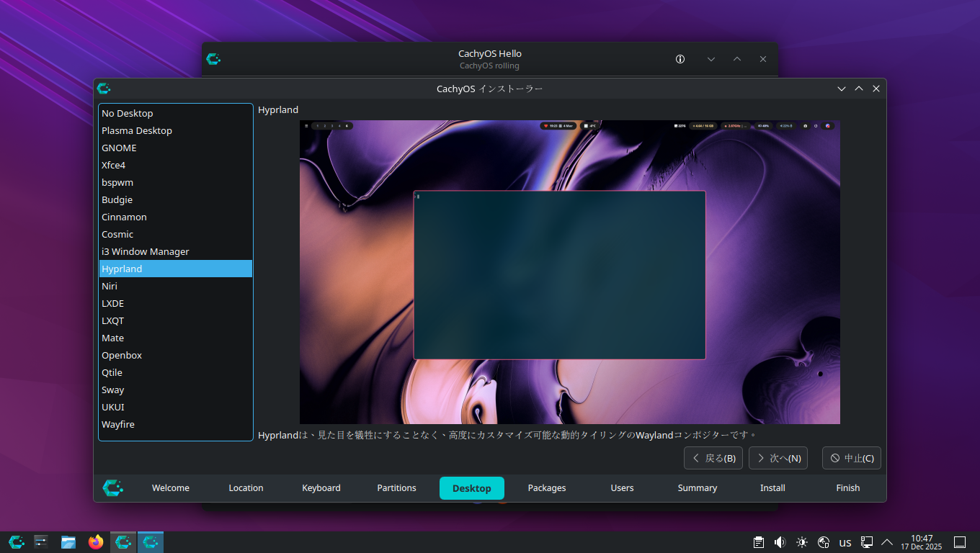Jump to the Finish step
Viewport: 980px width, 553px height.
pos(848,488)
